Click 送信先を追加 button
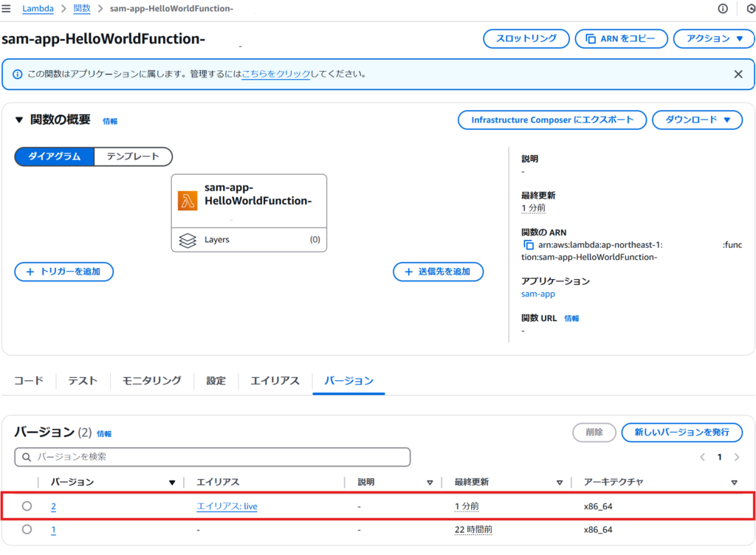The width and height of the screenshot is (756, 555). click(x=439, y=272)
